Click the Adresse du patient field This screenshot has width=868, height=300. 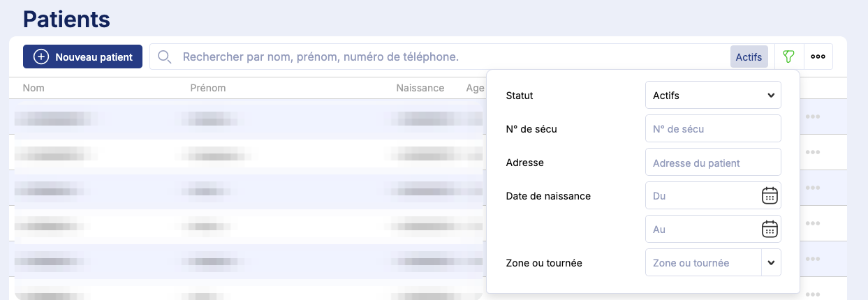point(713,163)
